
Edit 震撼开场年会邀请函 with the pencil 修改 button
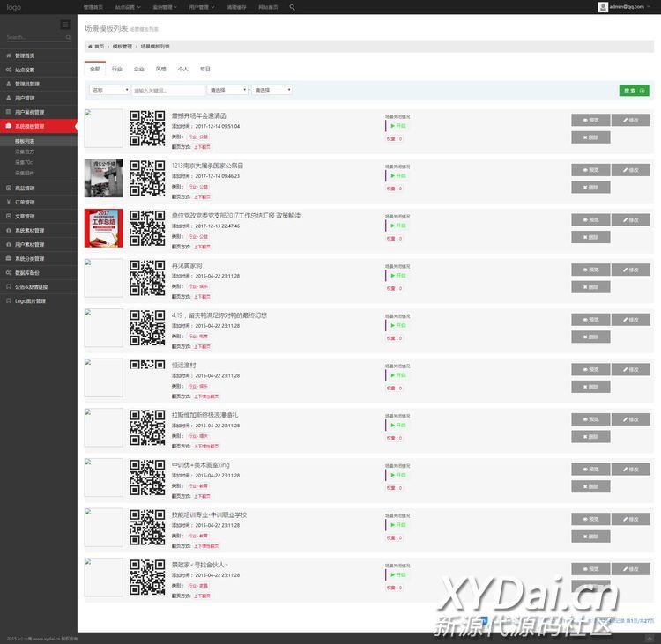(x=631, y=120)
